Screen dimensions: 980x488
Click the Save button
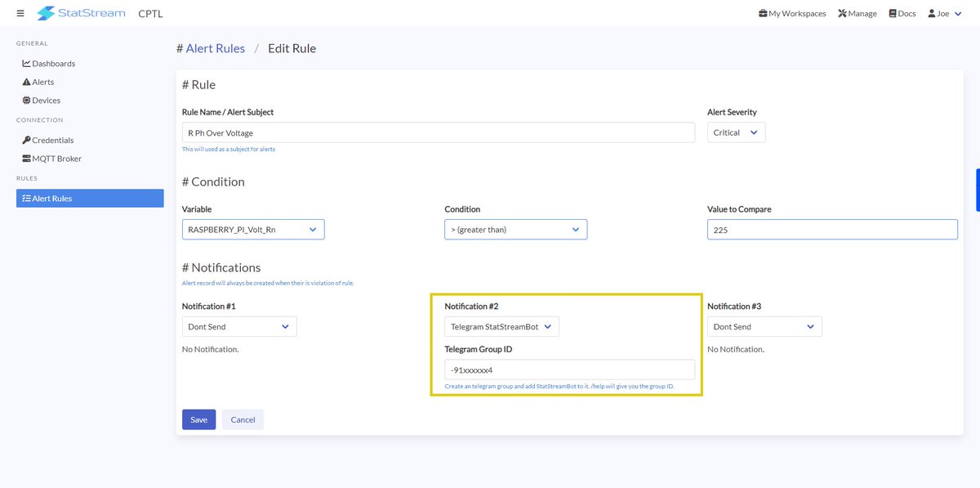click(x=199, y=419)
